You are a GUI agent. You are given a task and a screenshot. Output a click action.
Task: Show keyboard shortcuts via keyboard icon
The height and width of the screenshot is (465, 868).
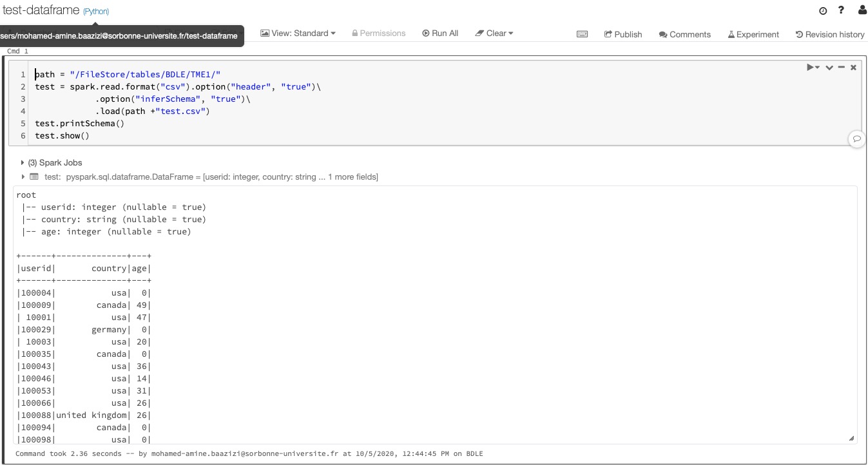(x=582, y=34)
